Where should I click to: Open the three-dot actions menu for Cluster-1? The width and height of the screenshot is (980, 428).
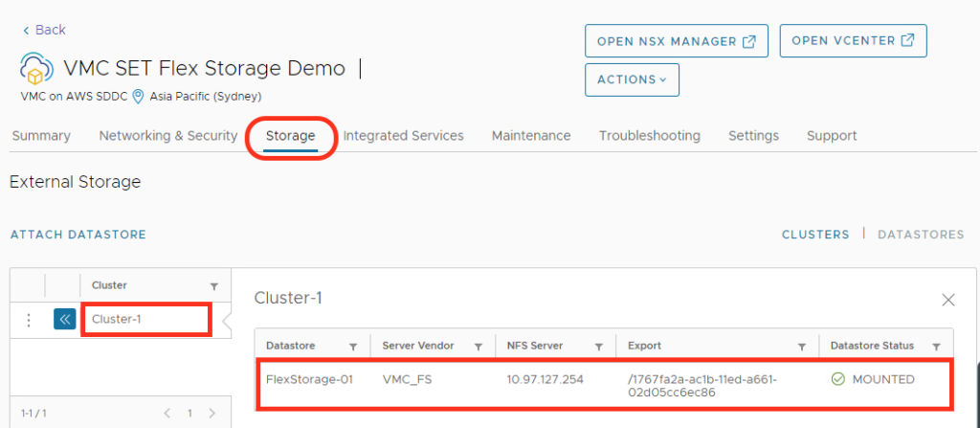pos(28,320)
